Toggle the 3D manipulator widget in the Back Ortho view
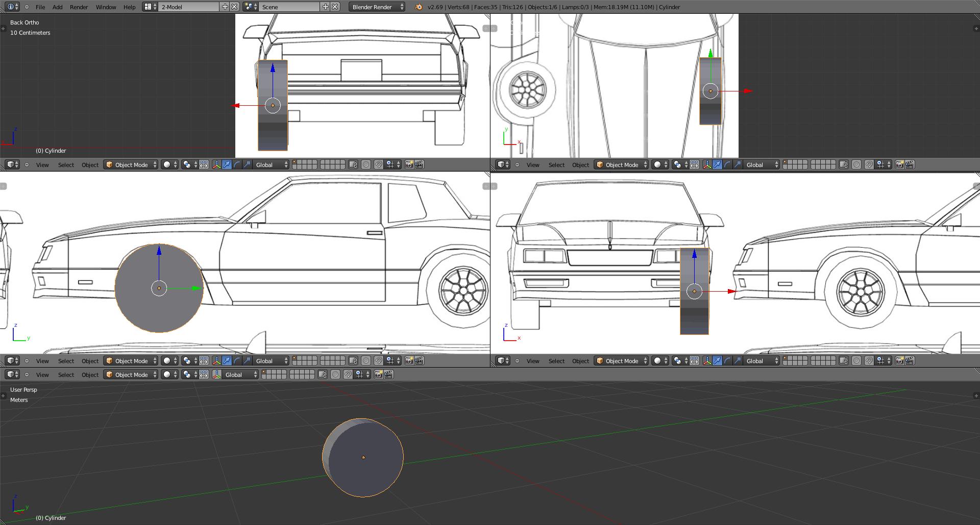The width and height of the screenshot is (980, 525). pos(216,165)
